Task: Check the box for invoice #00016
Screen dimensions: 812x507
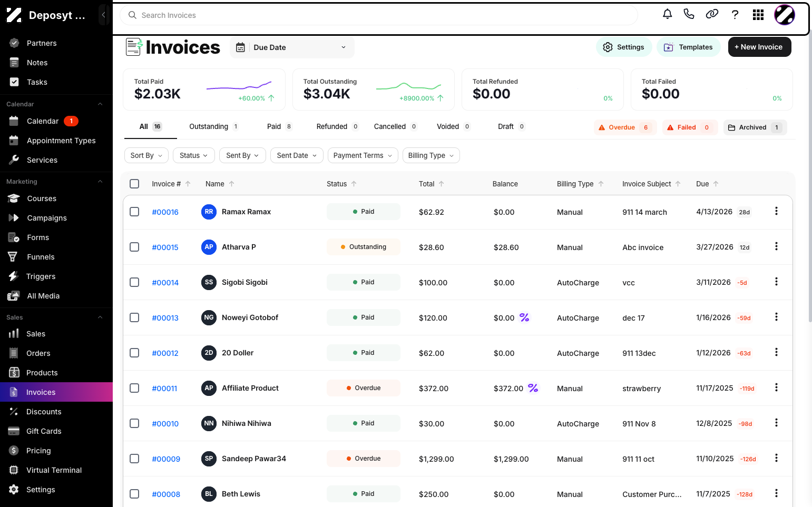Action: [134, 212]
